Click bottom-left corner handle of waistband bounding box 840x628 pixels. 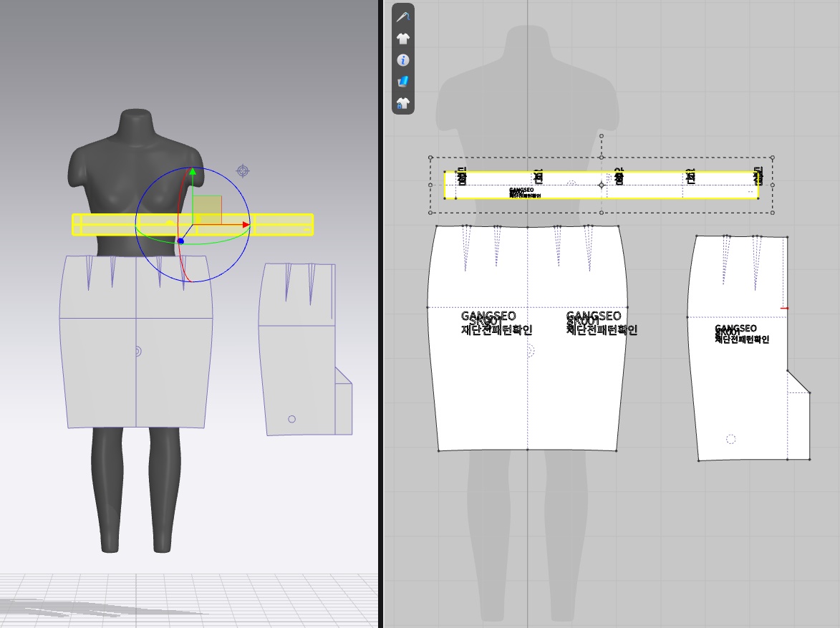[430, 213]
